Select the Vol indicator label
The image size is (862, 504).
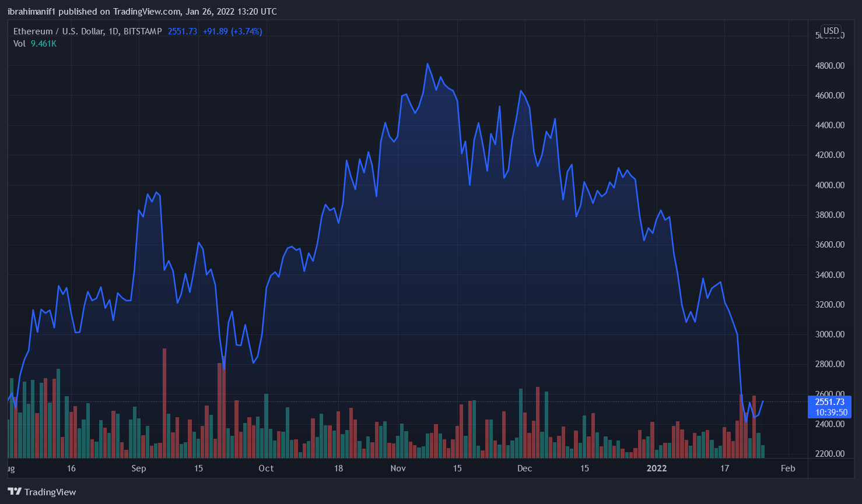point(19,44)
